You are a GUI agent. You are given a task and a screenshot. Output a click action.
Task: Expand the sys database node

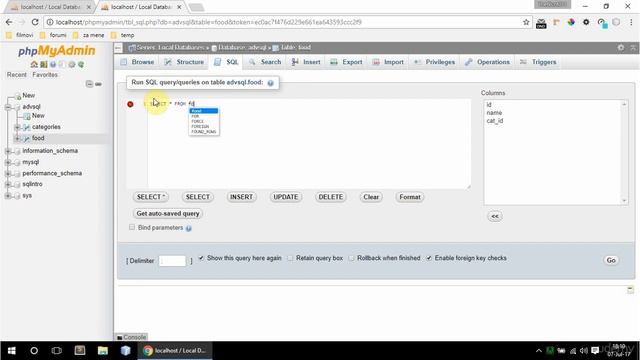(x=8, y=196)
